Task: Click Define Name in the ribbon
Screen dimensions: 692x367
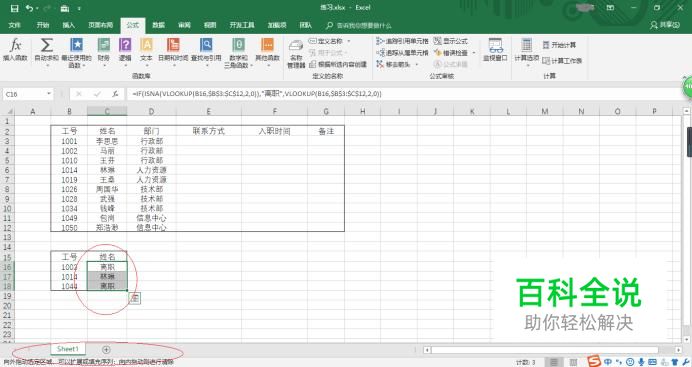Action: tap(329, 41)
